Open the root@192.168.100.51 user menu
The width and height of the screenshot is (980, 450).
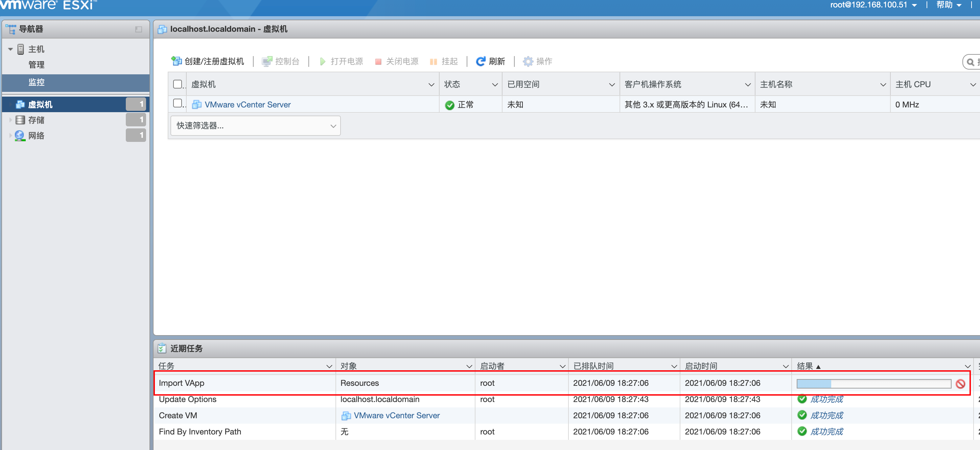pyautogui.click(x=873, y=5)
